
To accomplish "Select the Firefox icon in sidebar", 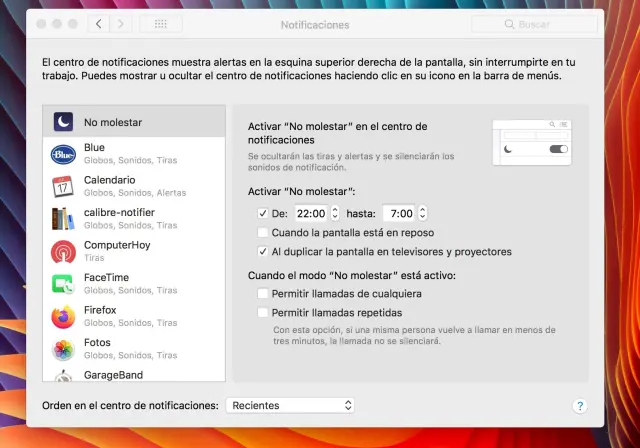I will (x=64, y=317).
